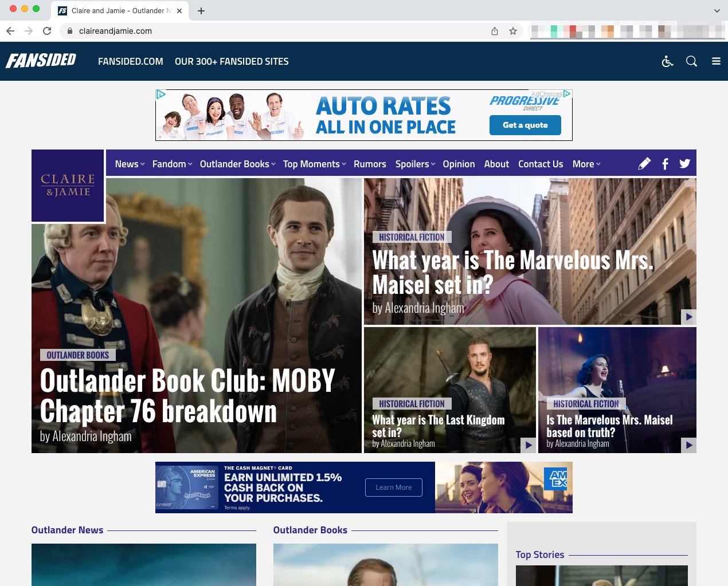This screenshot has height=586, width=728.
Task: Open OUR 300+ FANSIDED SITES link
Action: click(232, 61)
